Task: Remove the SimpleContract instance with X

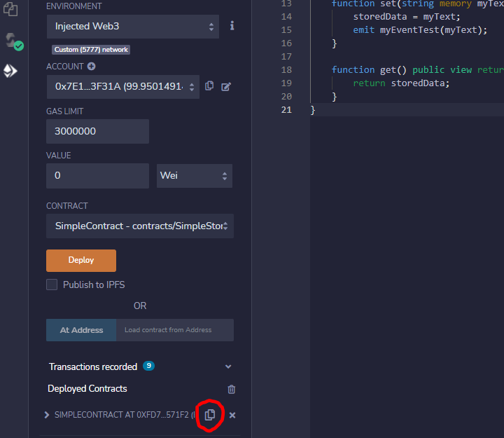Action: 232,415
